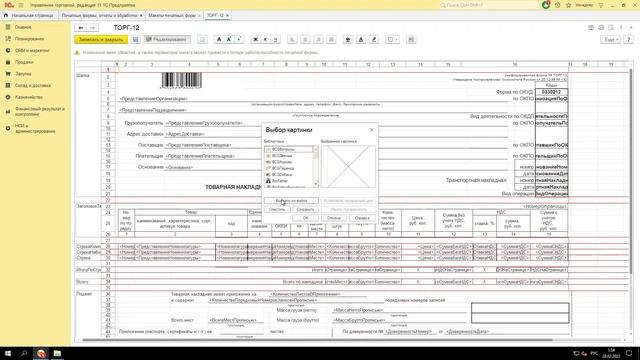Click the text color icon in toolbar
Screen dimensions: 640x360
click(x=361, y=40)
